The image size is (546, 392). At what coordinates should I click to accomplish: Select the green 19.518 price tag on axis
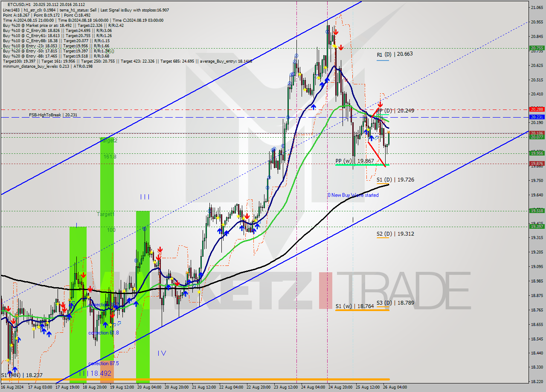(537, 210)
